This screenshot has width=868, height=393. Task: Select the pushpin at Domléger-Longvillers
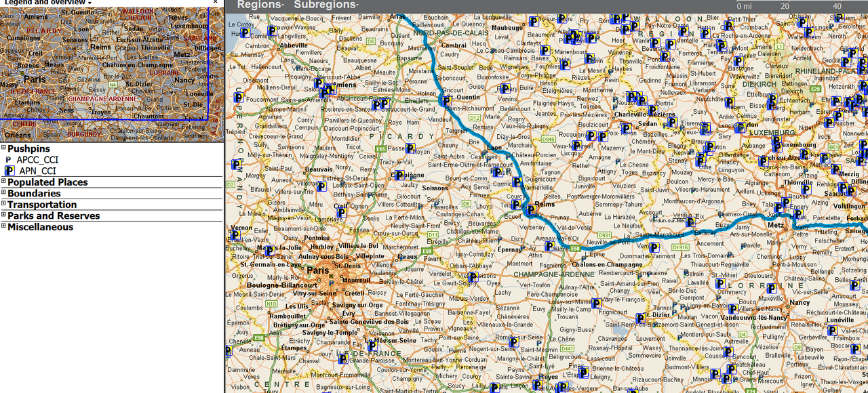click(x=273, y=30)
